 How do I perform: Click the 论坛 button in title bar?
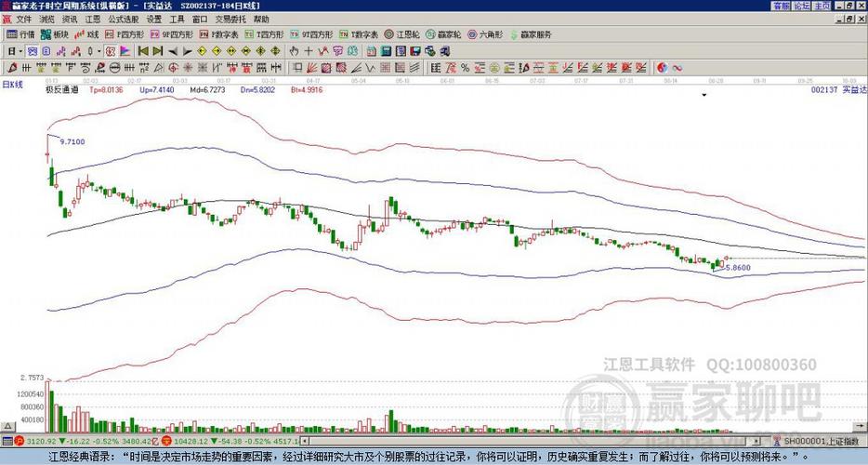tap(802, 6)
